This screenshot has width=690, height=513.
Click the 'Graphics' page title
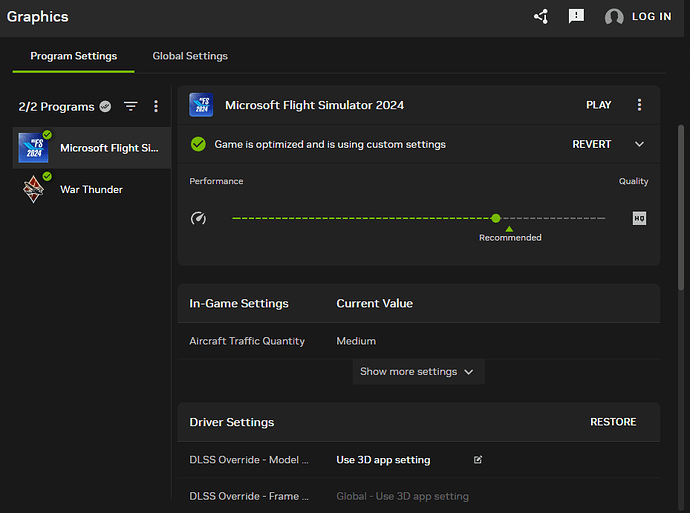pyautogui.click(x=37, y=17)
